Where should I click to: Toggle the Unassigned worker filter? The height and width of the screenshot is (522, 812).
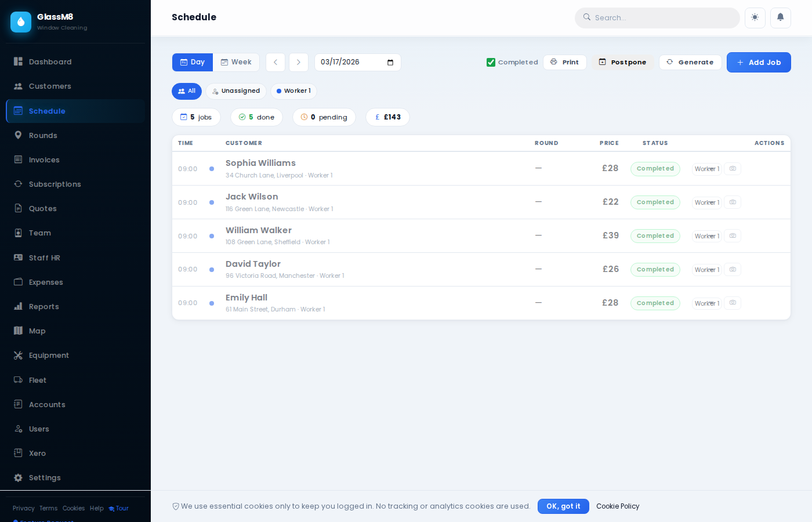coord(235,91)
